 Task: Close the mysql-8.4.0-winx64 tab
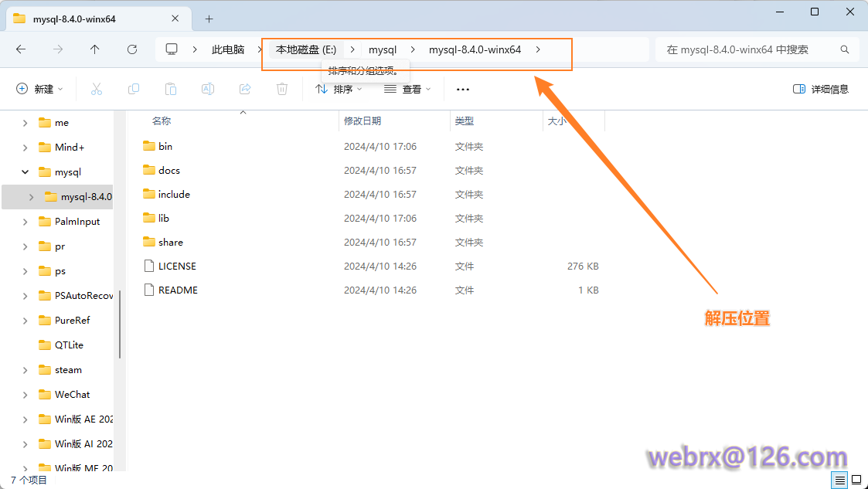175,19
